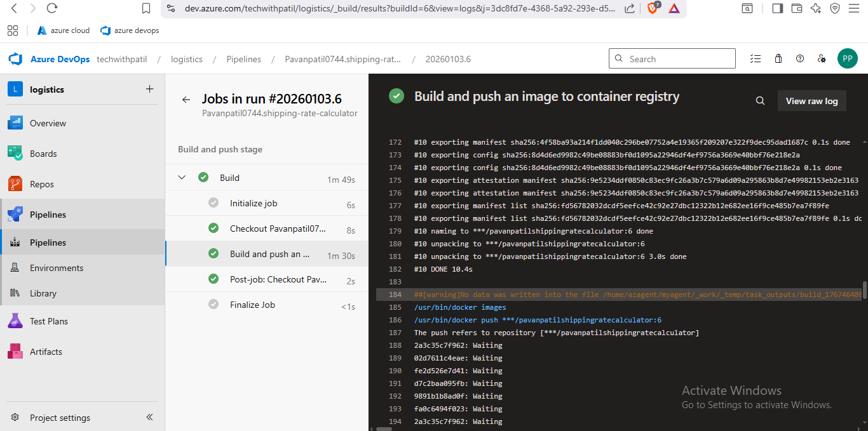Image resolution: width=868 pixels, height=431 pixels.
Task: Open Artifacts in the sidebar
Action: (46, 352)
